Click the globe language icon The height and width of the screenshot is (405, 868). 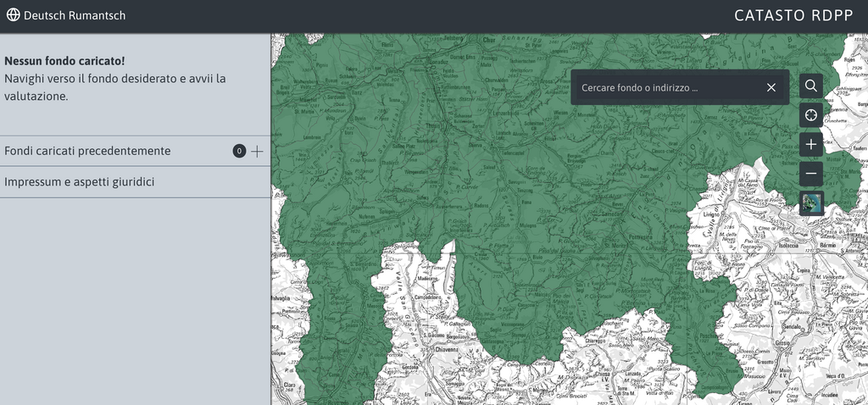[x=13, y=15]
